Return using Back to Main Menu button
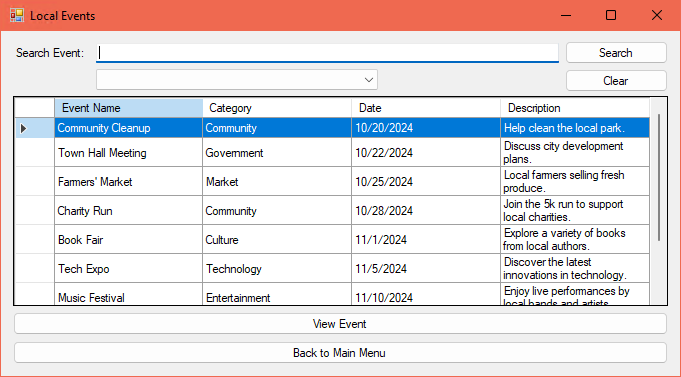This screenshot has width=681, height=377. pyautogui.click(x=340, y=353)
